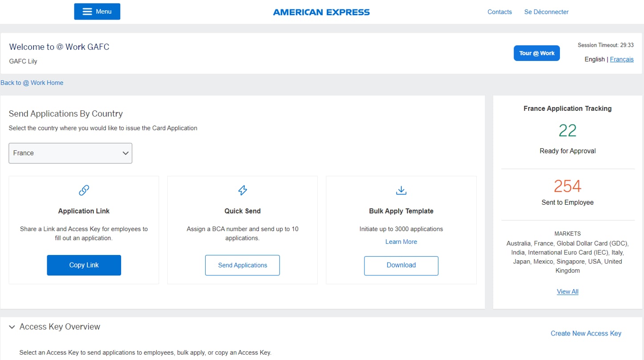Open the Learn More link
644x360 pixels.
point(401,242)
